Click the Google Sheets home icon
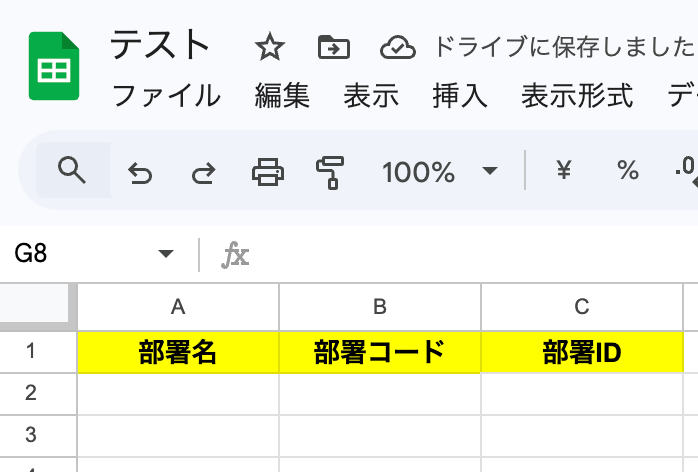 54,66
